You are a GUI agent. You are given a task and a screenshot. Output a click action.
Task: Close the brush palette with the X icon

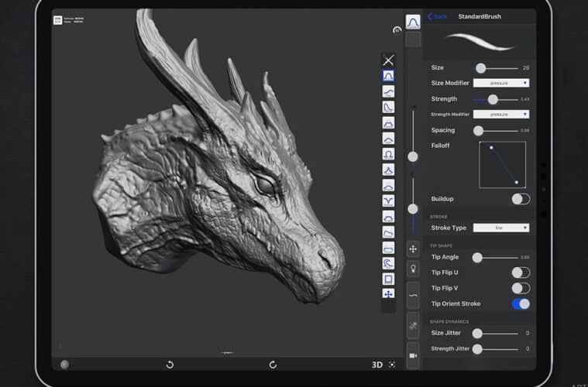[x=389, y=60]
